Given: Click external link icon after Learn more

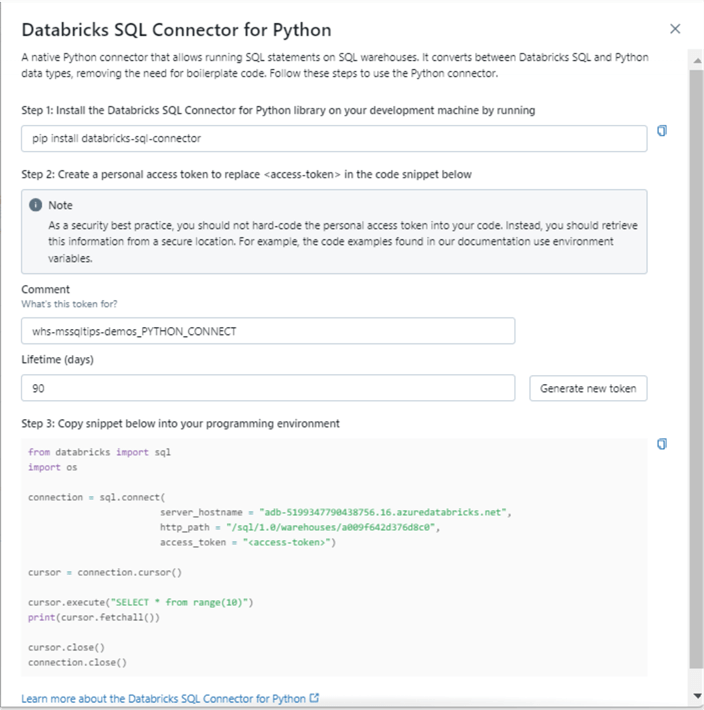Looking at the screenshot, I should coord(315,698).
